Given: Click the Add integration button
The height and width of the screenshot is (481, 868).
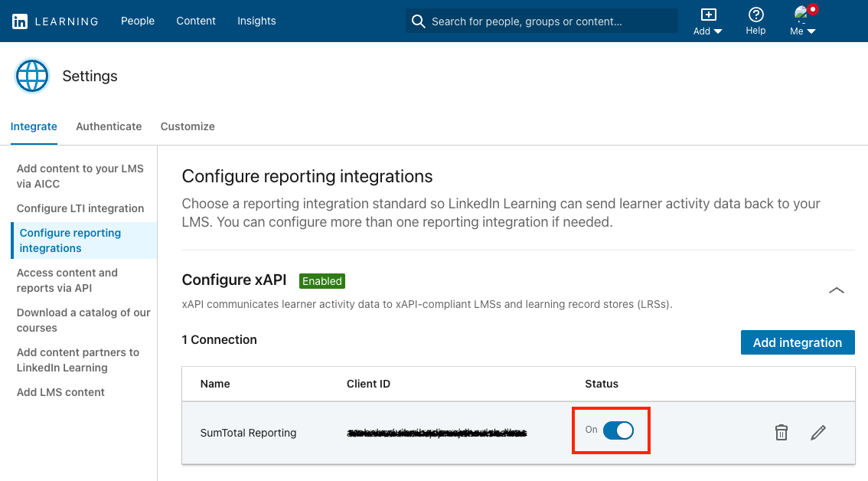Looking at the screenshot, I should (798, 342).
